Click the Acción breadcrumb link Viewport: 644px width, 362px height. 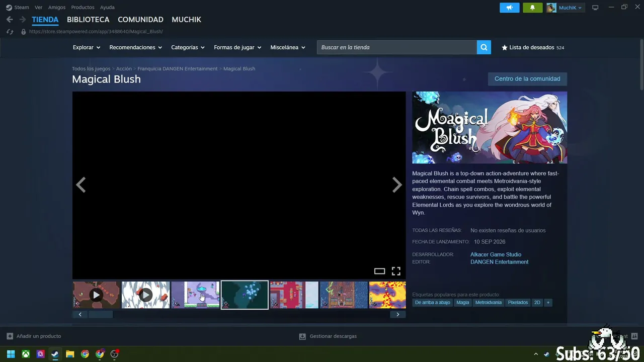124,68
